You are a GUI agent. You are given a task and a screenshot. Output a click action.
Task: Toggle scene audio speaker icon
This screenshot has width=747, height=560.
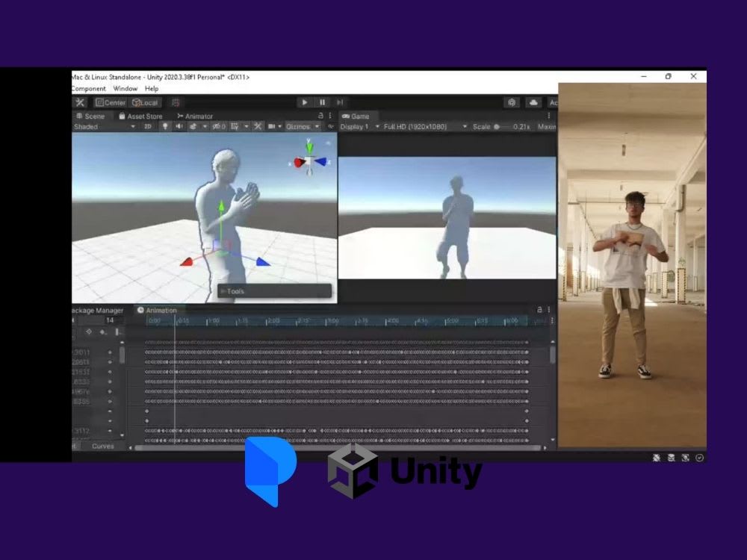tap(179, 127)
